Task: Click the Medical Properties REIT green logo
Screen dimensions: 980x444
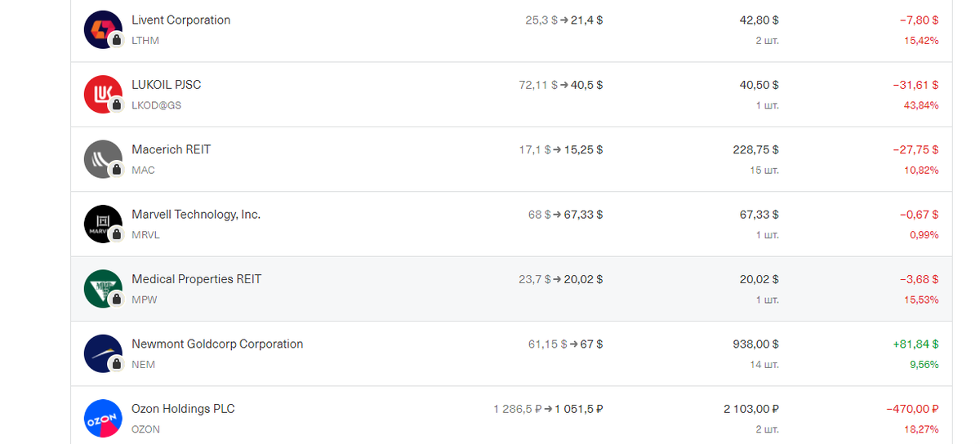Action: click(x=103, y=288)
